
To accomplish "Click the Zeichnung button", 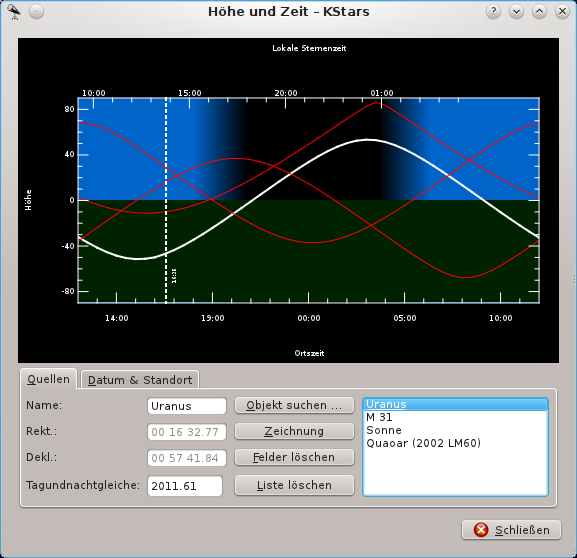I will point(294,431).
